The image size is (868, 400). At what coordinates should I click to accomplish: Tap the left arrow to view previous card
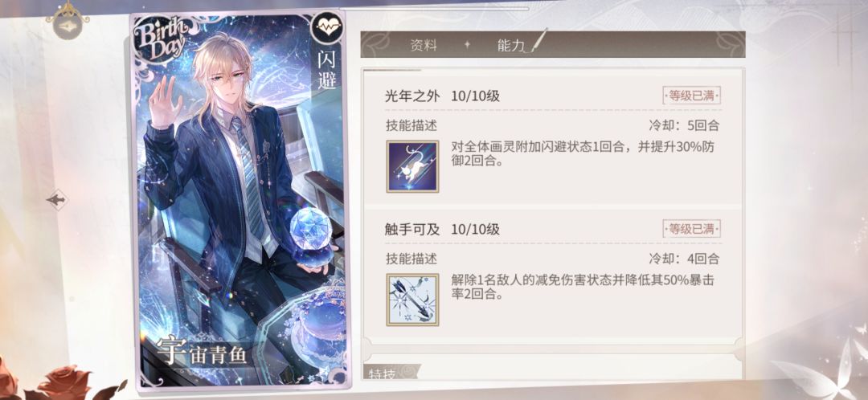pos(56,200)
